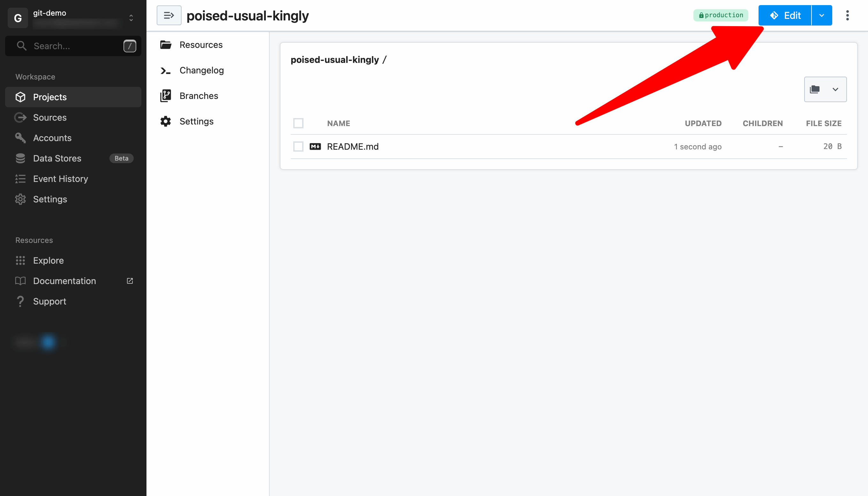Click the grid/list view switcher icon
The height and width of the screenshot is (496, 868).
tap(825, 89)
